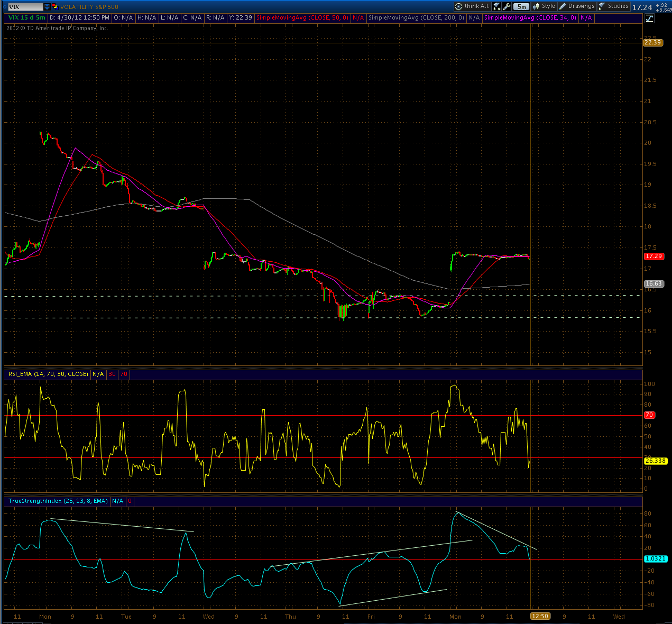The image size is (672, 624).
Task: Click the RSI_EMA (14, 70, 30, CLOSE) label
Action: point(48,374)
